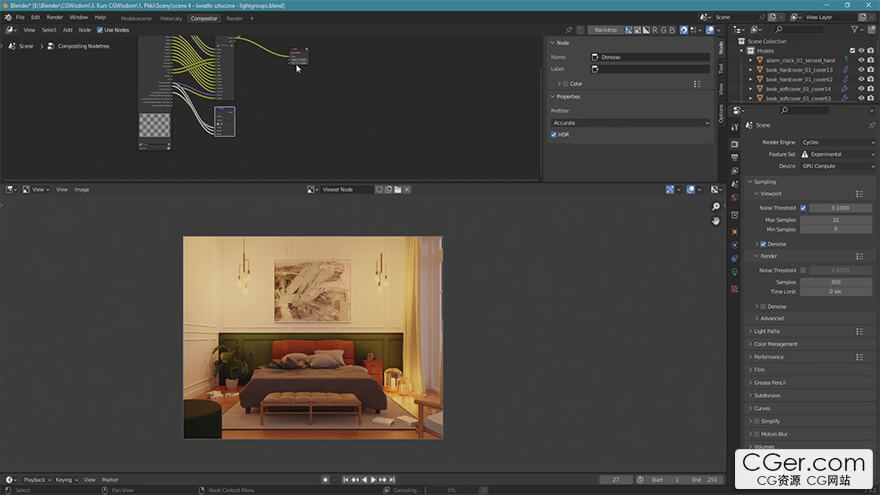Expand the Light Paths panel

pos(767,331)
